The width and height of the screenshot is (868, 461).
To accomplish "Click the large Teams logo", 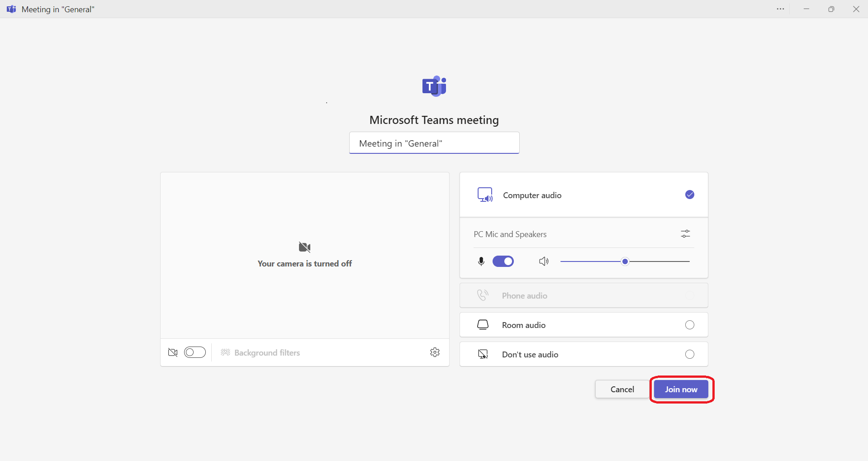I will [x=434, y=86].
